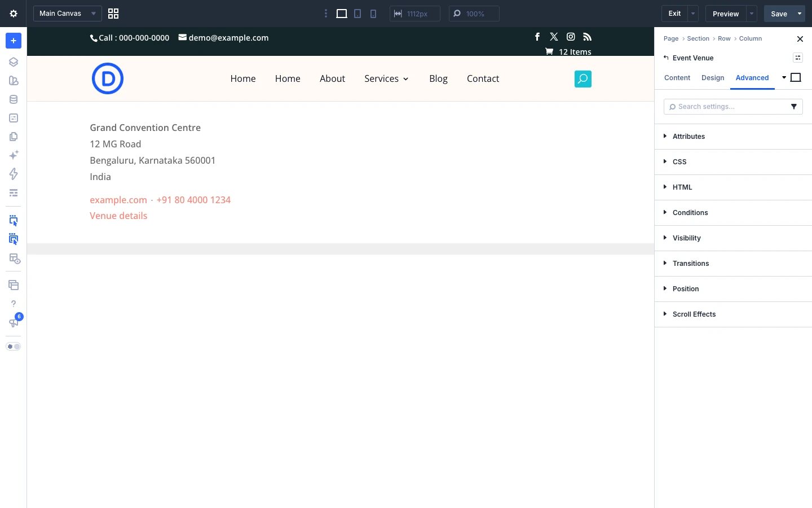
Task: Open the Services menu item
Action: (x=386, y=78)
